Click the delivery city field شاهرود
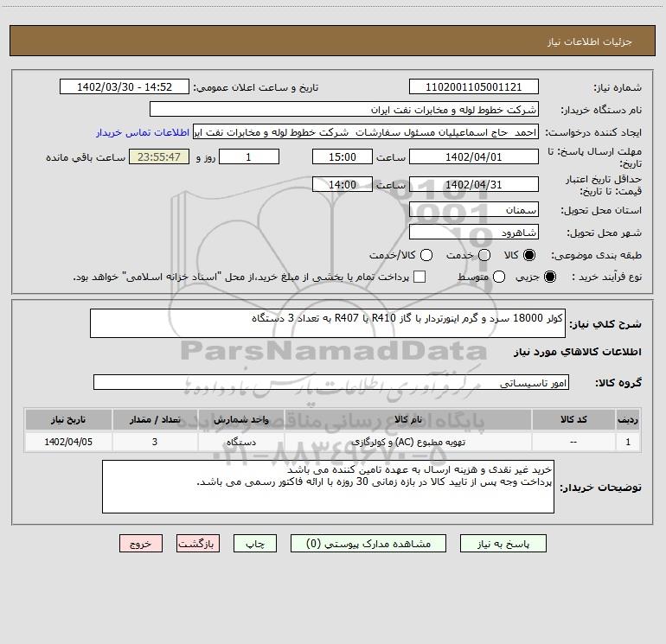This screenshot has width=666, height=644. [x=474, y=233]
